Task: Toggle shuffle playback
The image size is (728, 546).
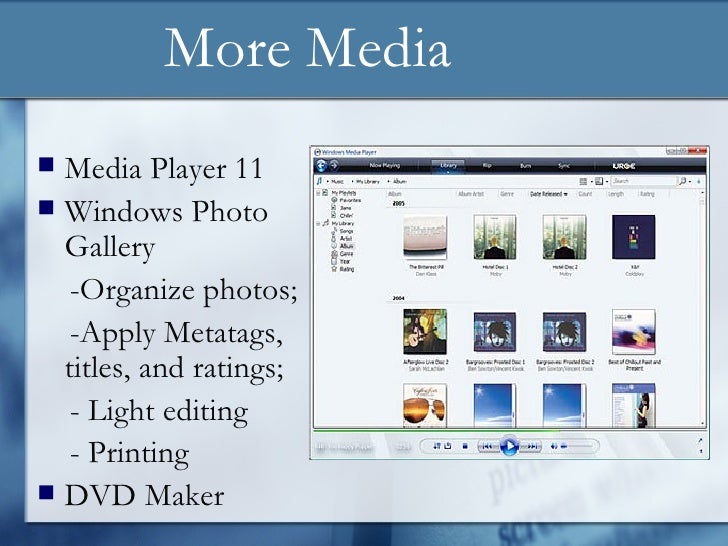Action: click(436, 446)
